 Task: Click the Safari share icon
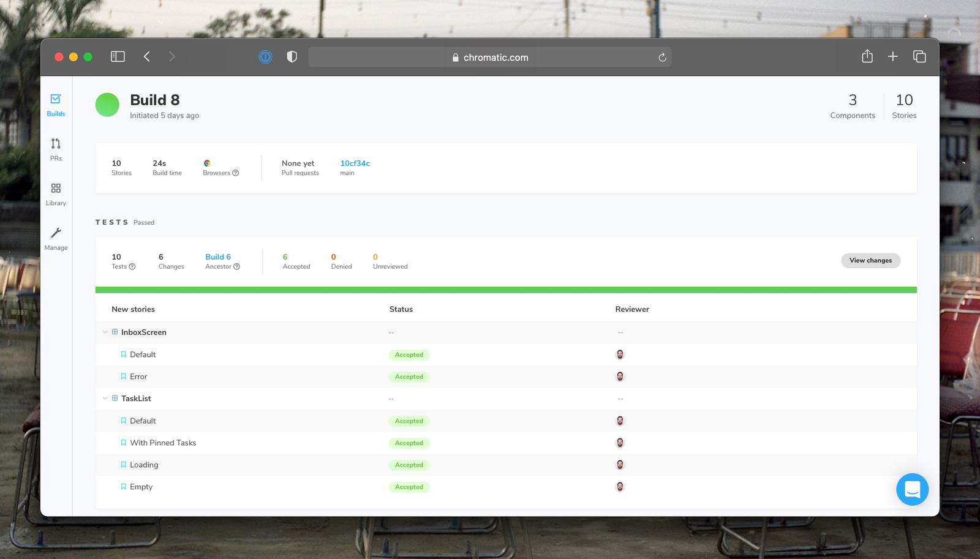point(867,57)
